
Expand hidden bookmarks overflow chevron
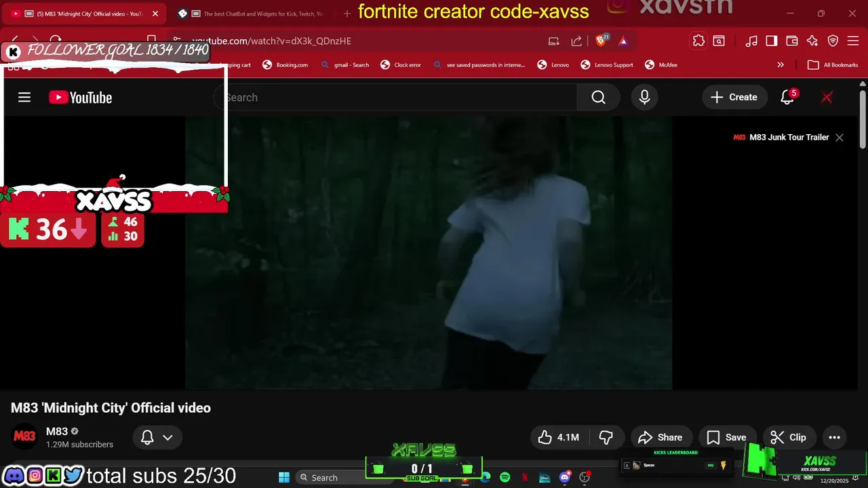[781, 65]
